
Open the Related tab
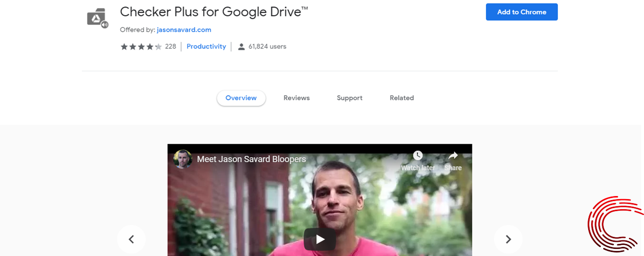[x=401, y=98]
